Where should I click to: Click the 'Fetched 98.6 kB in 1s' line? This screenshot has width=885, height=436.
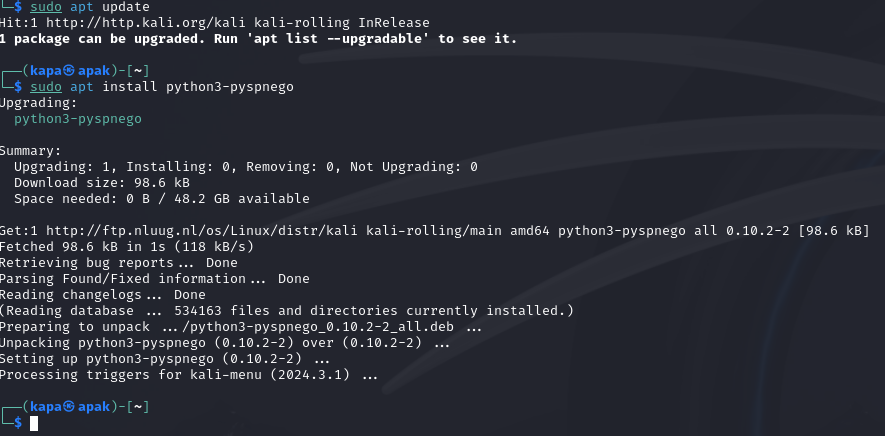126,246
